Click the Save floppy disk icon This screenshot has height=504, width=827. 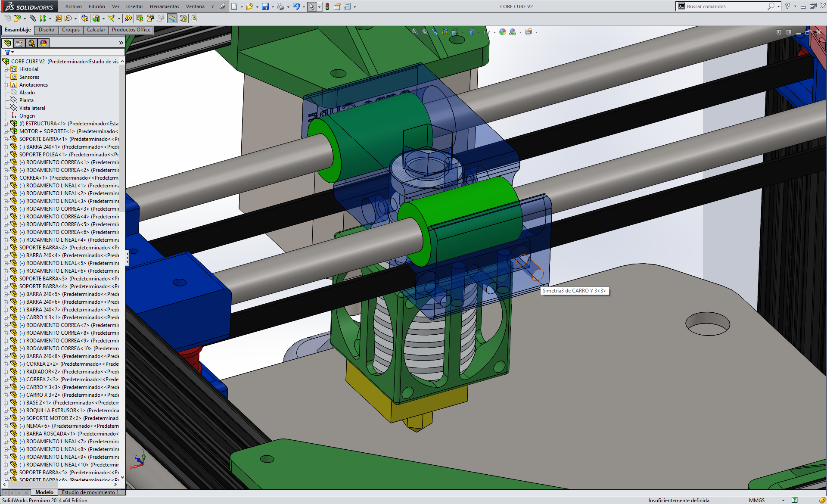point(265,6)
